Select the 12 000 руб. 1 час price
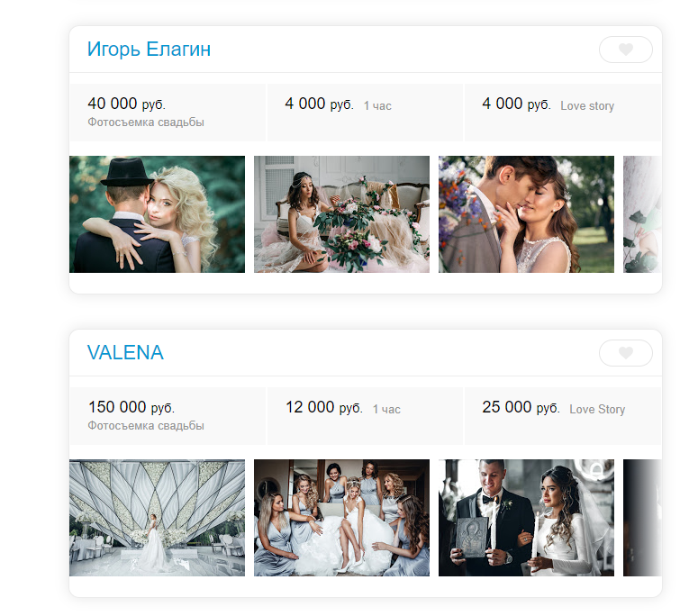Screen dimensions: 689x616 [365, 416]
